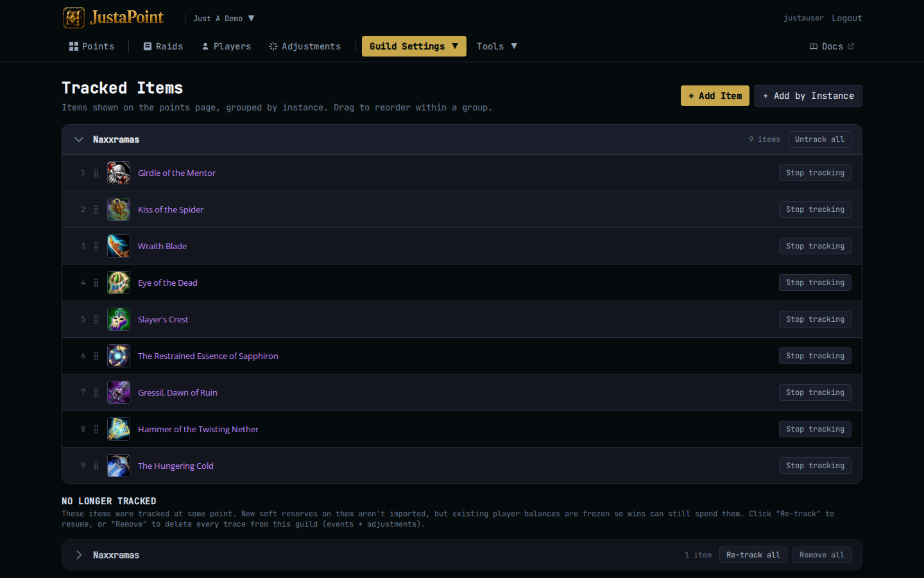This screenshot has height=578, width=924.
Task: Click the drag handle beside Slayer's Crest
Action: (96, 319)
